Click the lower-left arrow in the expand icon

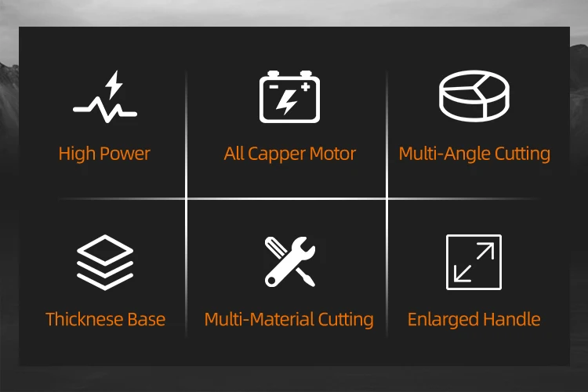click(x=463, y=273)
